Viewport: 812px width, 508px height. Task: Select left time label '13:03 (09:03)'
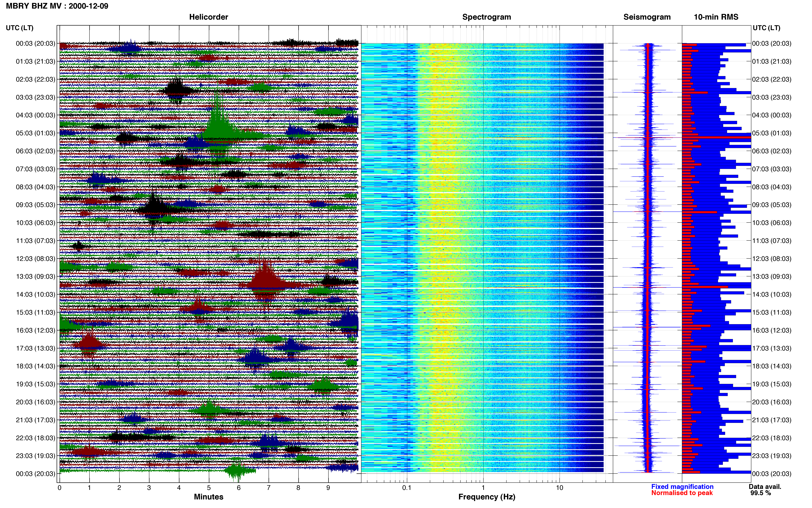(x=35, y=277)
